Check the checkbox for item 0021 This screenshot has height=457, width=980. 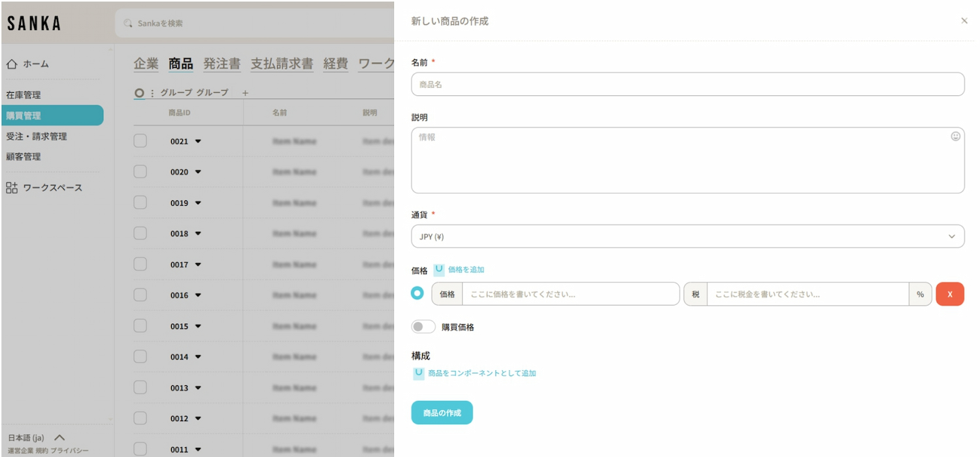click(x=140, y=141)
